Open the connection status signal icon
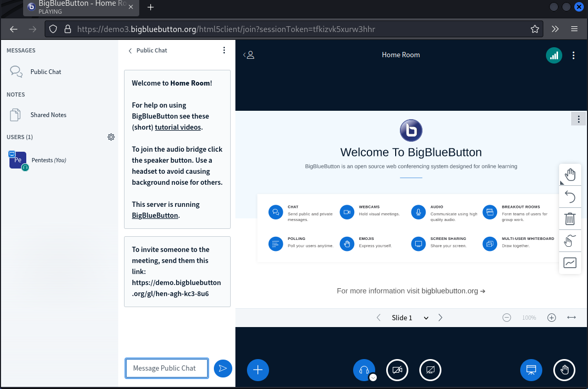Viewport: 588px width, 389px height. pyautogui.click(x=554, y=55)
